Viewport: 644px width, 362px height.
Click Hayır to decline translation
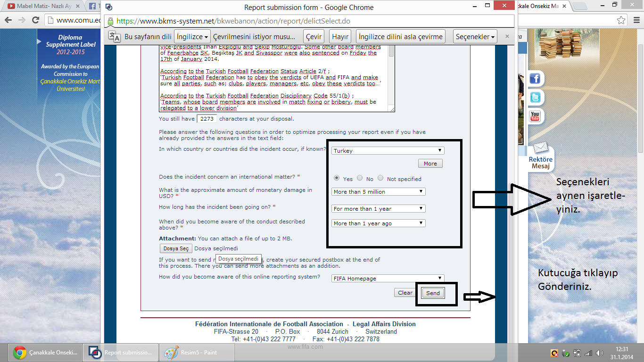(x=340, y=37)
